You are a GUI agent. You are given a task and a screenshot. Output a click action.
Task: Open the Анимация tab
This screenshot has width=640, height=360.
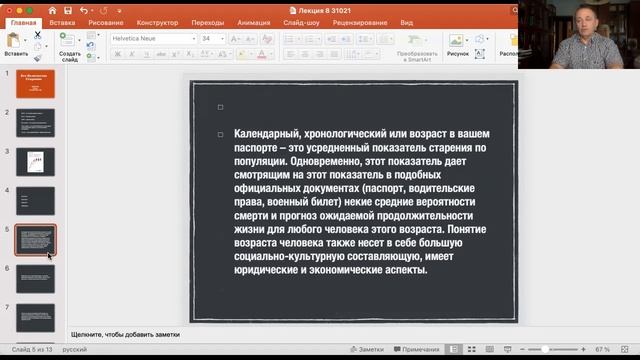click(253, 23)
